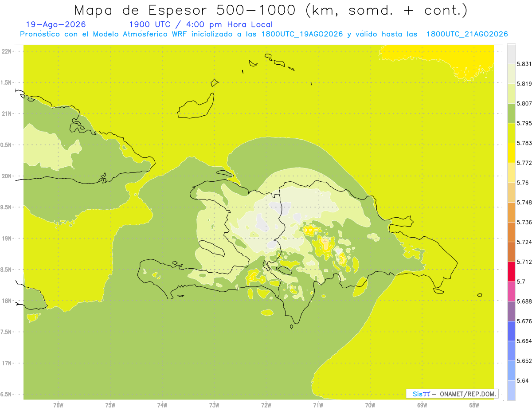Click the legend value 5.807
This screenshot has width=532, height=411.
pos(524,103)
